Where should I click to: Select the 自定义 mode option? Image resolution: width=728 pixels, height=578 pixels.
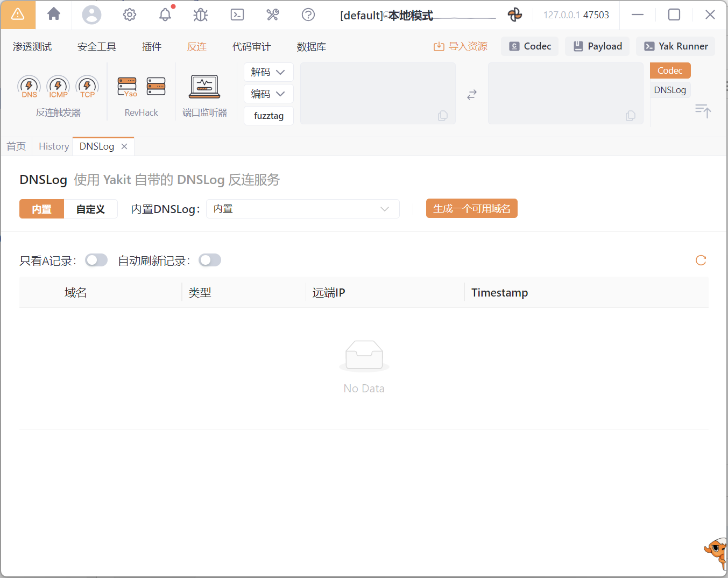(90, 209)
